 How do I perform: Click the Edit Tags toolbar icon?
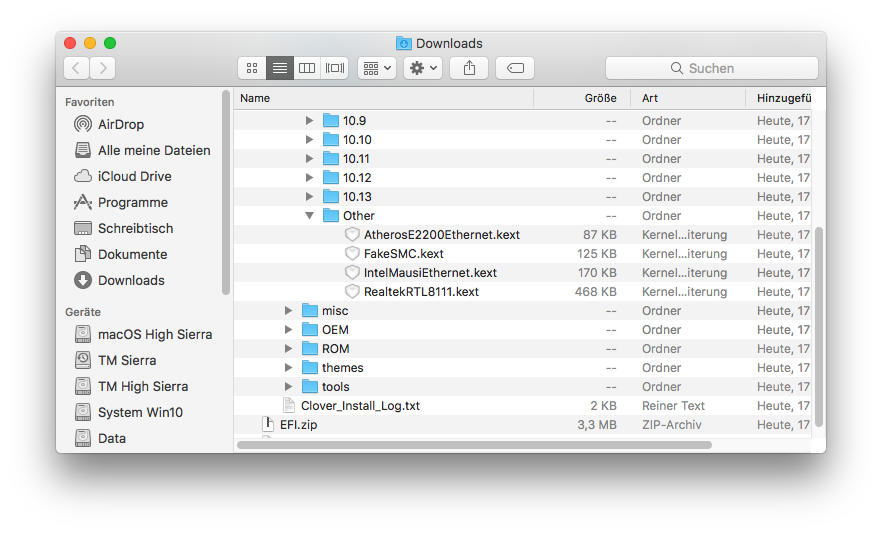(515, 68)
